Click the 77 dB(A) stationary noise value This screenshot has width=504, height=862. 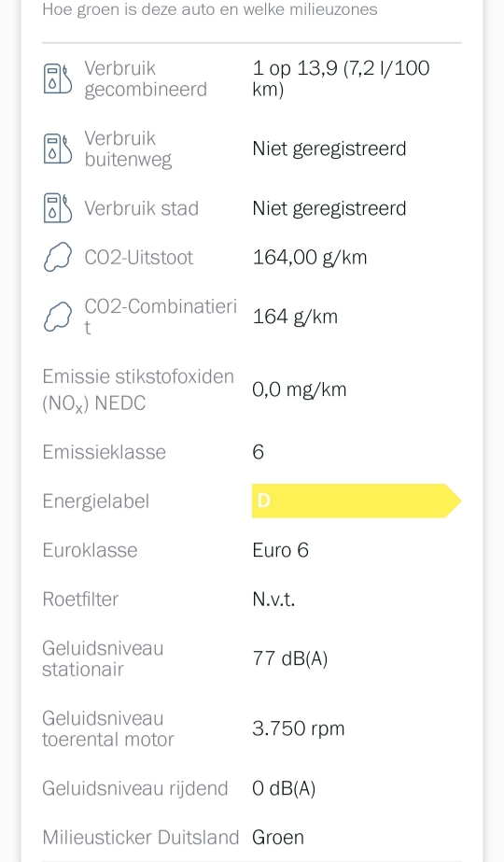pos(290,658)
